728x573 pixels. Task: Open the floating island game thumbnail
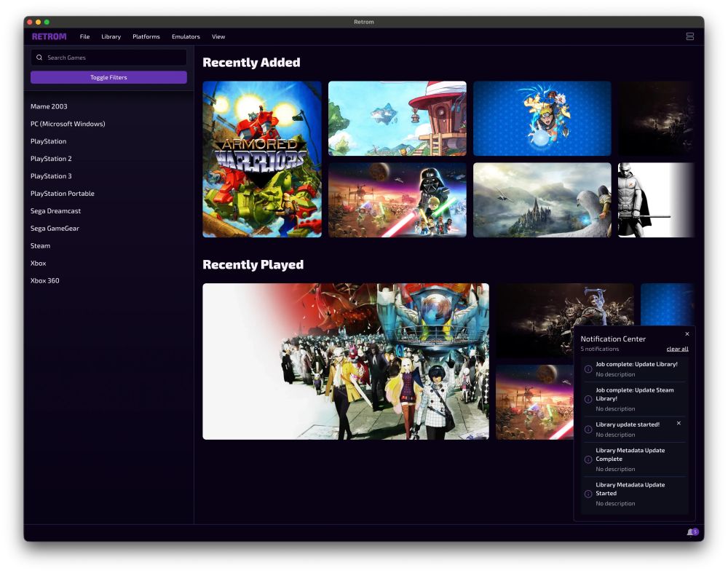(397, 119)
